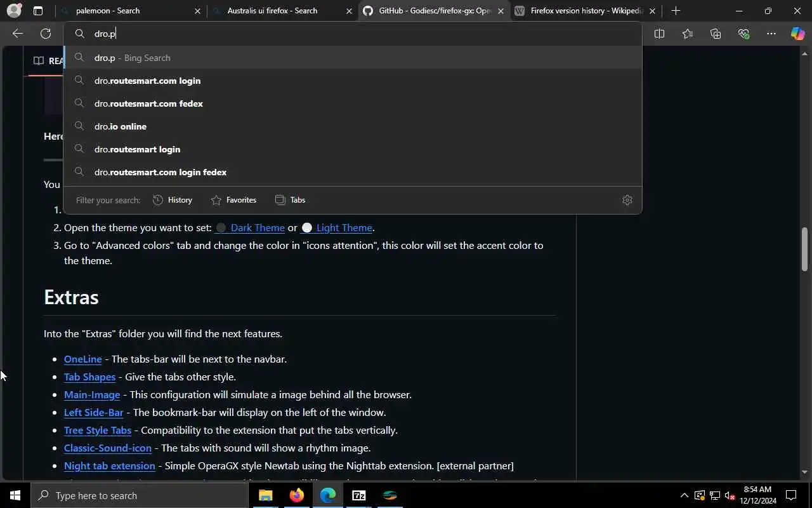Open the Main-Image link
The image size is (812, 508).
coord(92,394)
